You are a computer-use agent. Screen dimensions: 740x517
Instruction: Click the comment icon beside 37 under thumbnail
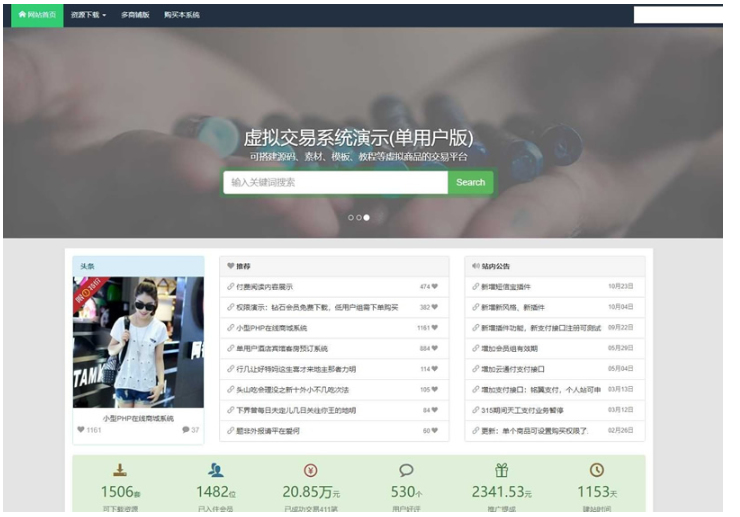click(186, 430)
